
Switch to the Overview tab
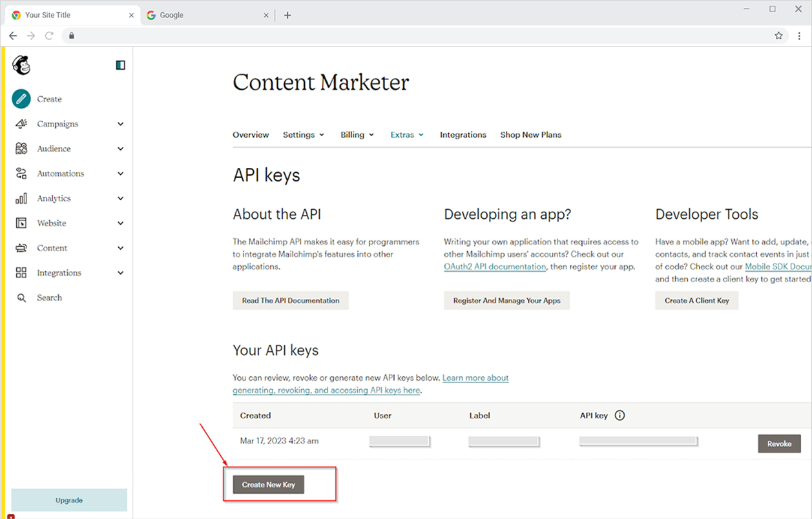click(x=251, y=135)
